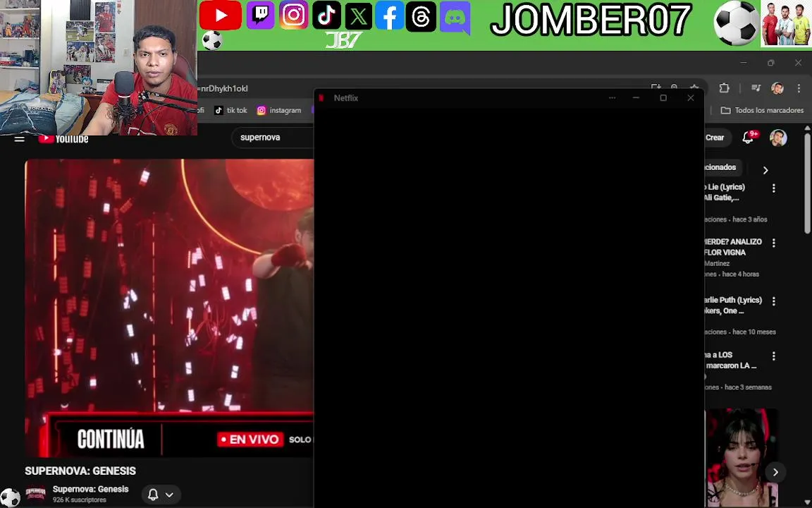Click the Netflix window title bar logo

pyautogui.click(x=321, y=98)
